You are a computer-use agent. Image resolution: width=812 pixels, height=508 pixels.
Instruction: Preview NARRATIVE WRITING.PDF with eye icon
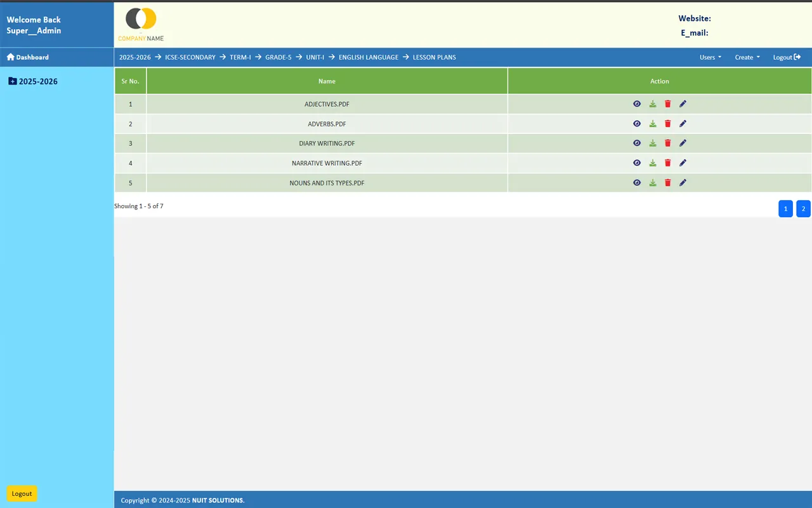pos(637,163)
